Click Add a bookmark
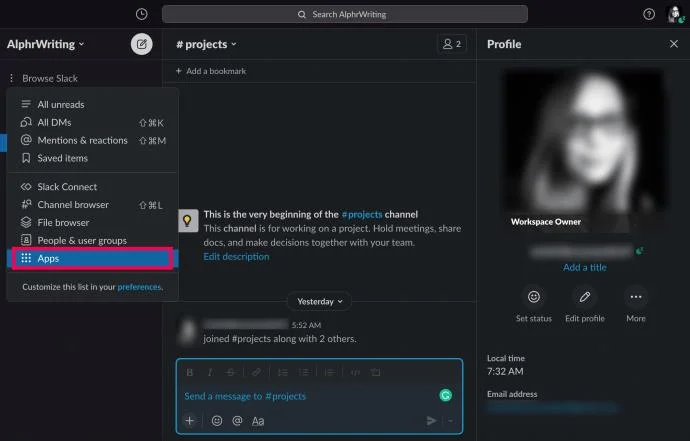The image size is (690, 441). click(x=211, y=71)
